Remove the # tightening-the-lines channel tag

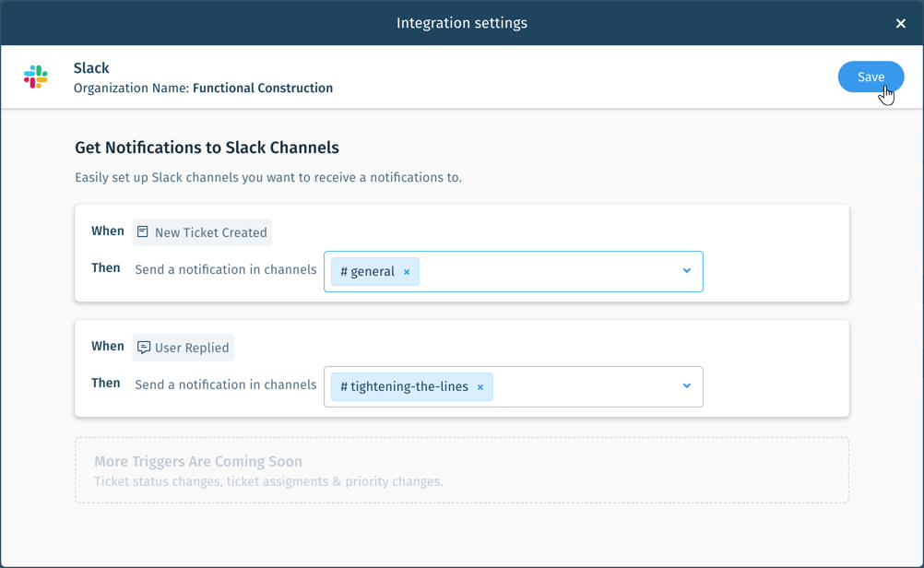pos(480,387)
